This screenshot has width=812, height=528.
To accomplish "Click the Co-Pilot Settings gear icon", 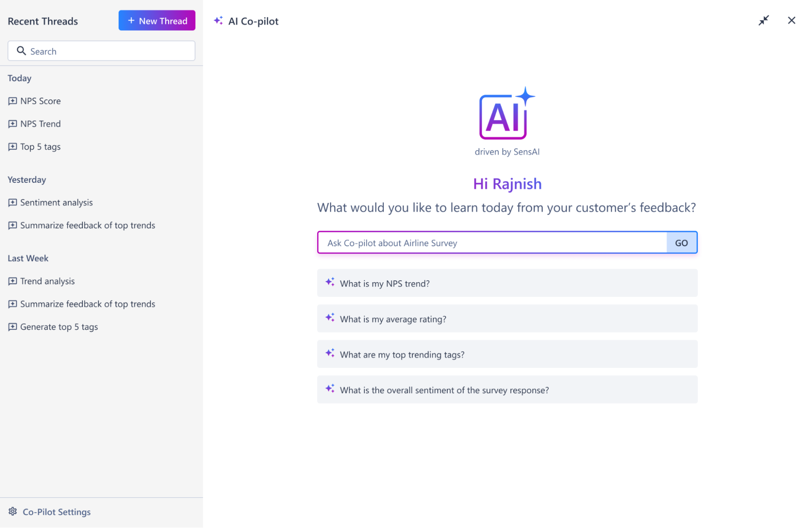I will [13, 511].
